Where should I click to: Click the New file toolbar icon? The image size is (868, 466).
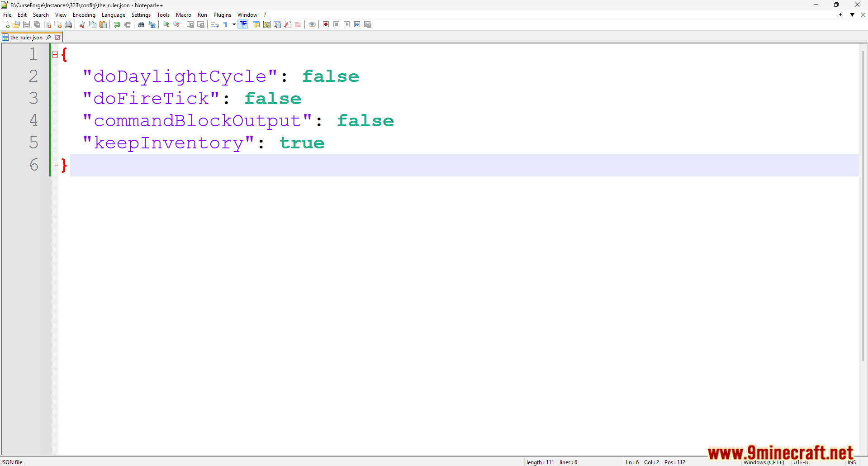[x=6, y=25]
